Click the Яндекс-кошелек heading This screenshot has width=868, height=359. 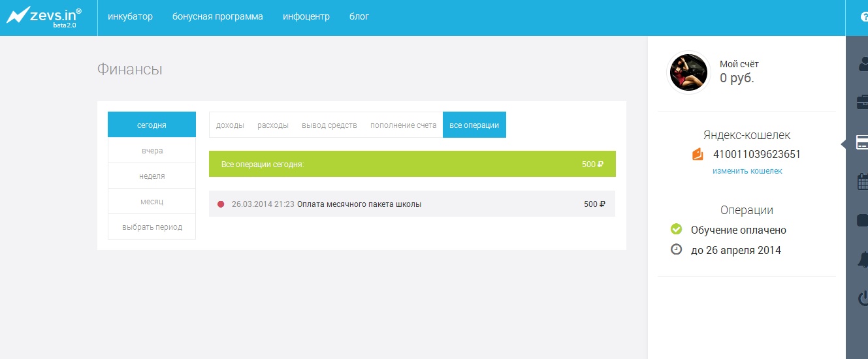coord(747,135)
